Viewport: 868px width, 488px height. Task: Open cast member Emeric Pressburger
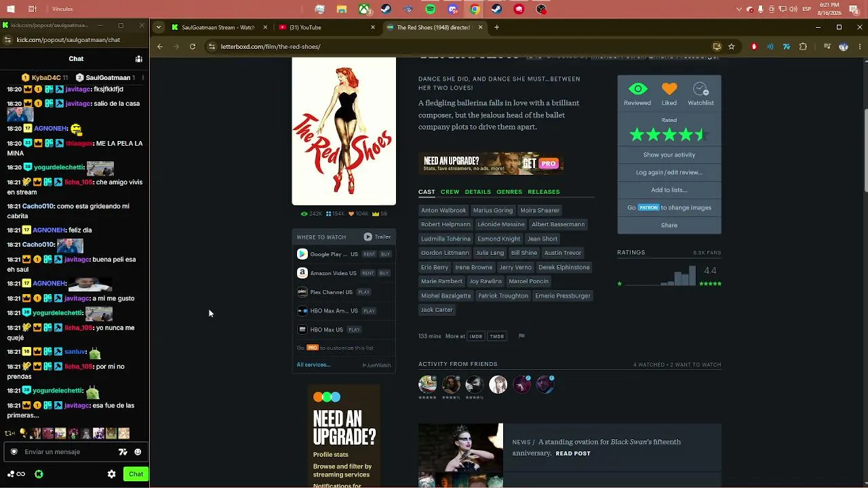click(x=563, y=296)
